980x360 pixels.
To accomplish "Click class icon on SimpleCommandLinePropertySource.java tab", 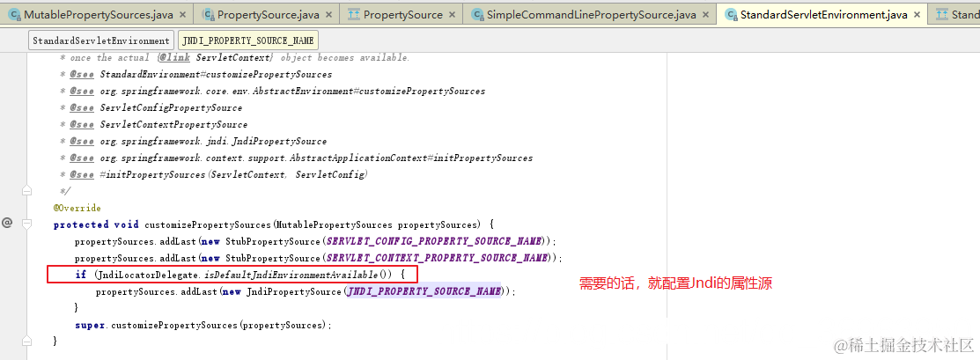I will point(477,14).
